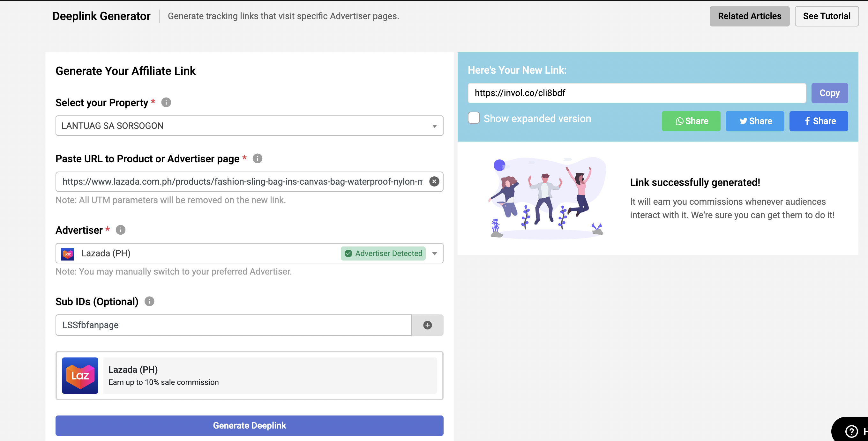
Task: Click info icon beside Advertiser label
Action: pos(121,230)
